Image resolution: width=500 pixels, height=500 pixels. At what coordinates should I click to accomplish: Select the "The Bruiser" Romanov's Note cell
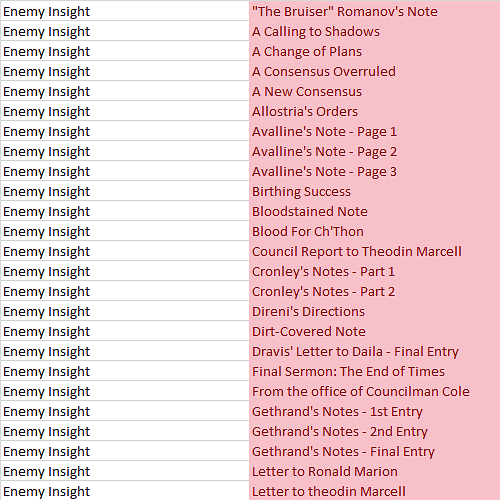(374, 11)
